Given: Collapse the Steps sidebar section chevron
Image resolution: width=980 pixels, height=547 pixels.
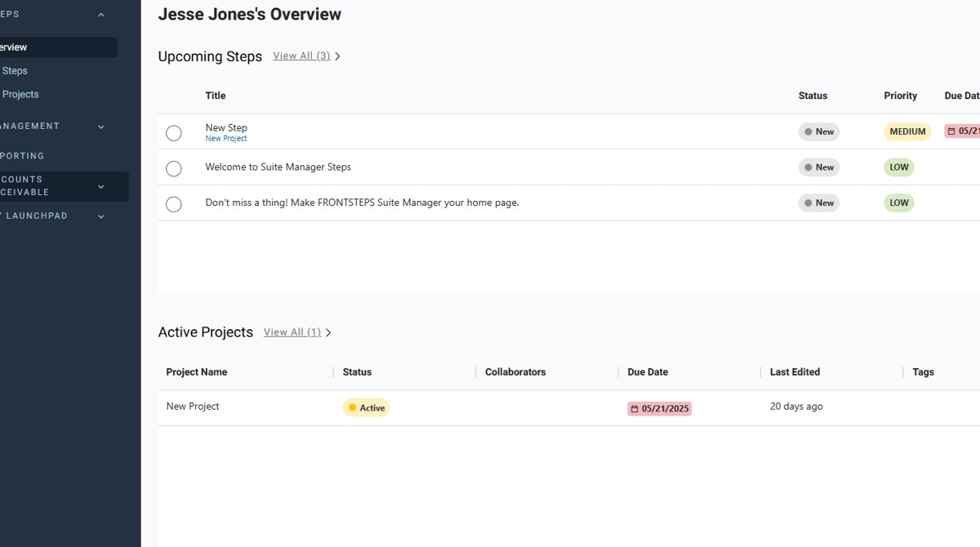Looking at the screenshot, I should (101, 15).
